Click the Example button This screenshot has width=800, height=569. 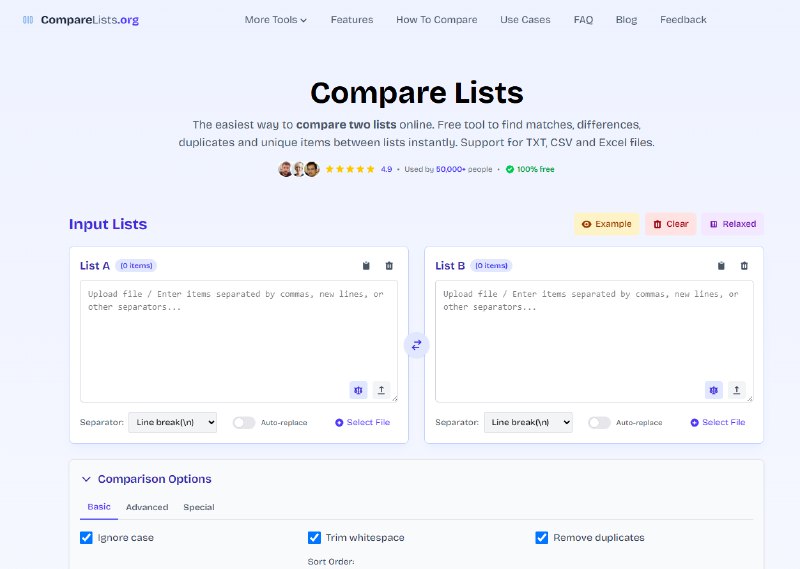[x=606, y=224]
